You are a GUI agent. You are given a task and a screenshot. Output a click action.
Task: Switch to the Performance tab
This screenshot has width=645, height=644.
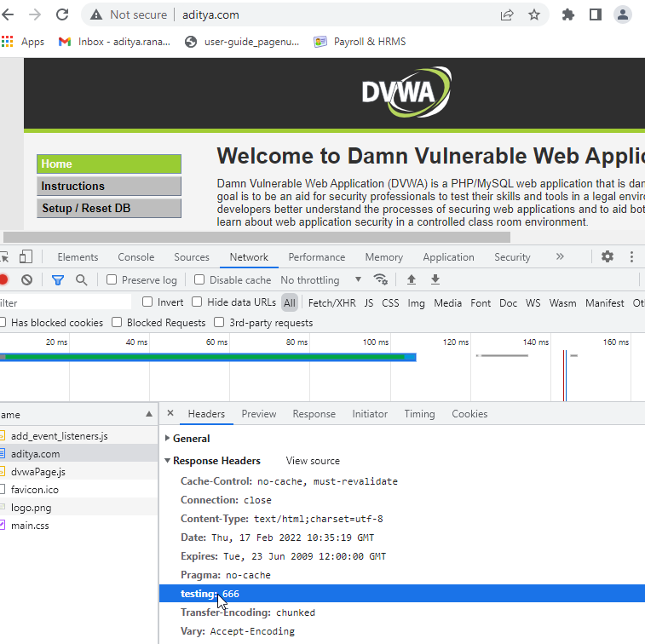[x=317, y=257]
